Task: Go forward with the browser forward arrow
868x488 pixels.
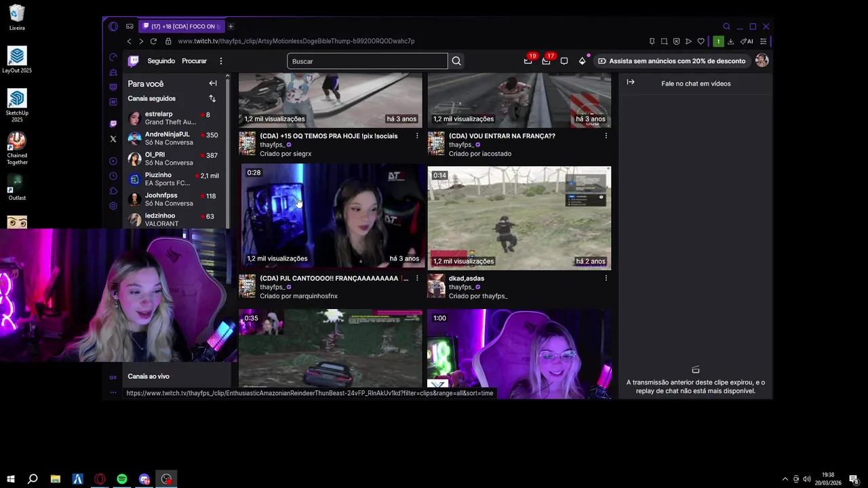Action: tap(141, 41)
